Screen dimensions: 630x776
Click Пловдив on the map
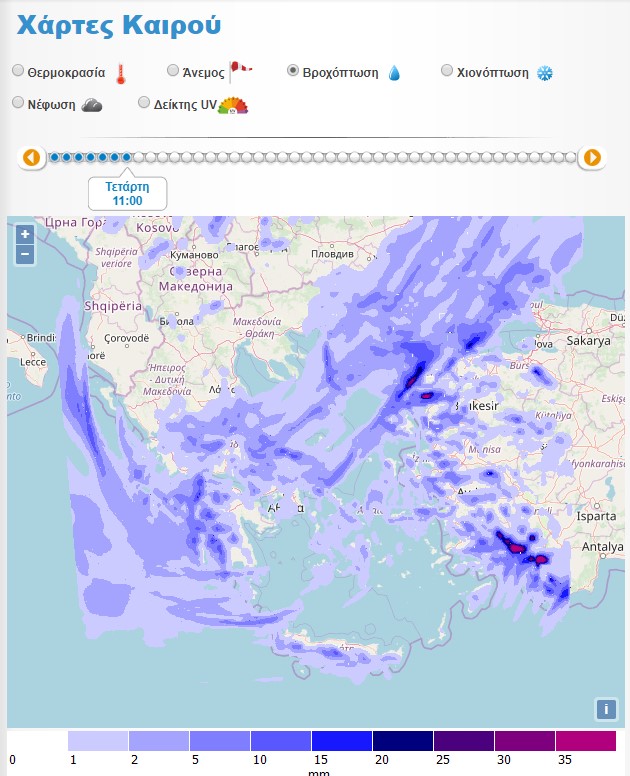[332, 254]
